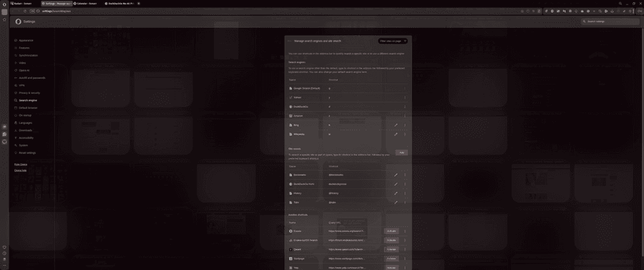This screenshot has height=270, width=644.
Task: Edit the Tabs site search
Action: [396, 203]
